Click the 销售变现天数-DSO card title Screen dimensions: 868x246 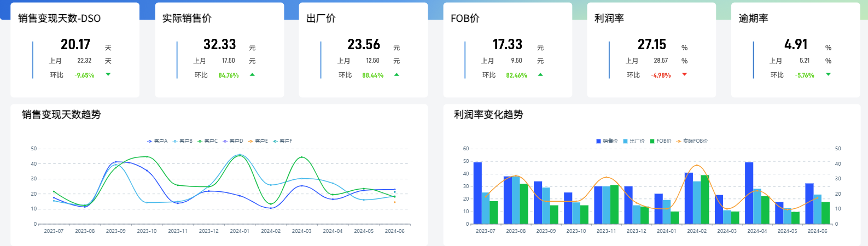(x=60, y=19)
